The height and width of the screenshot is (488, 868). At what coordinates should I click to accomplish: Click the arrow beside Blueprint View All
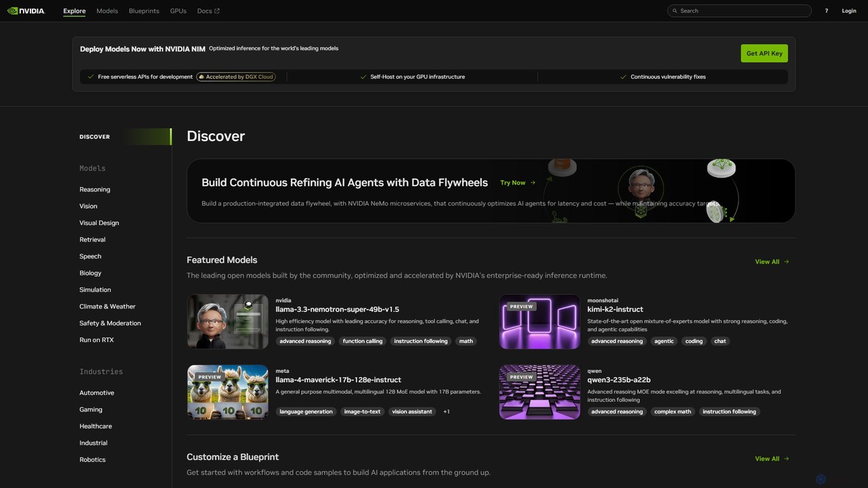pyautogui.click(x=787, y=459)
